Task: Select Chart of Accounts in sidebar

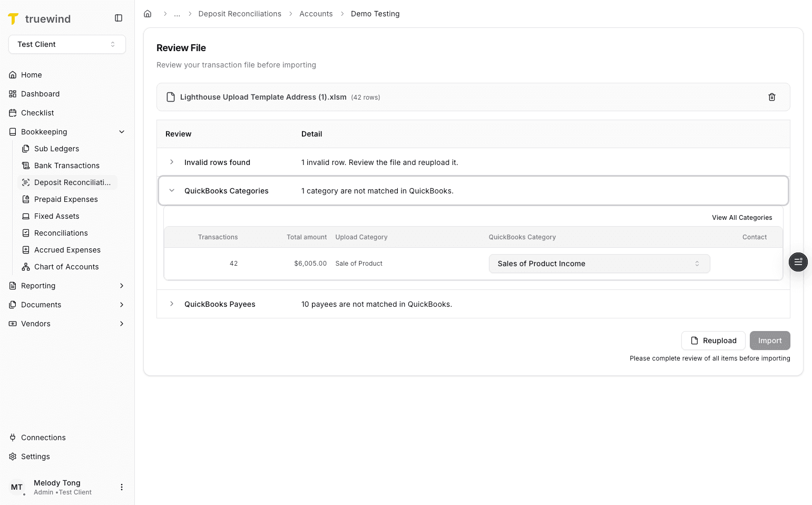Action: coord(66,267)
